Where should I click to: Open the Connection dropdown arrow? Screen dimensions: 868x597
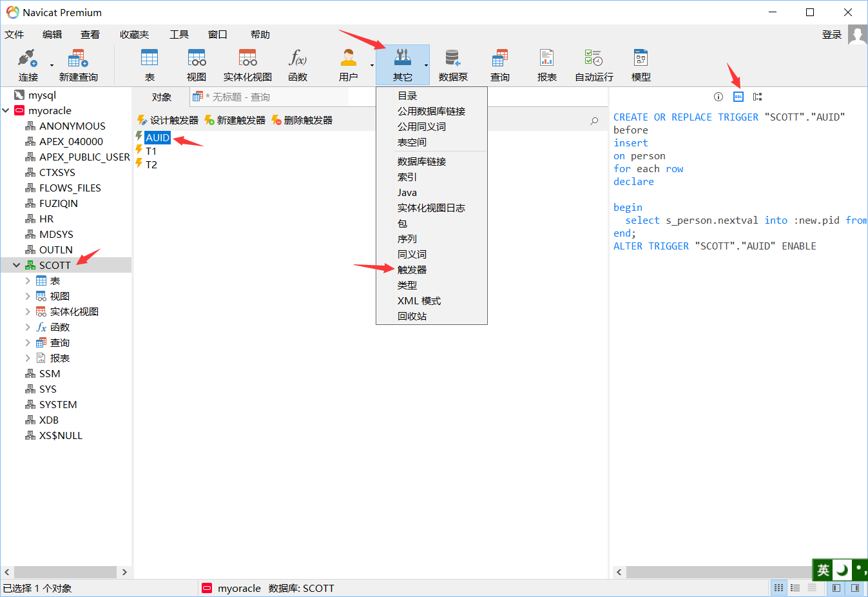coord(52,65)
